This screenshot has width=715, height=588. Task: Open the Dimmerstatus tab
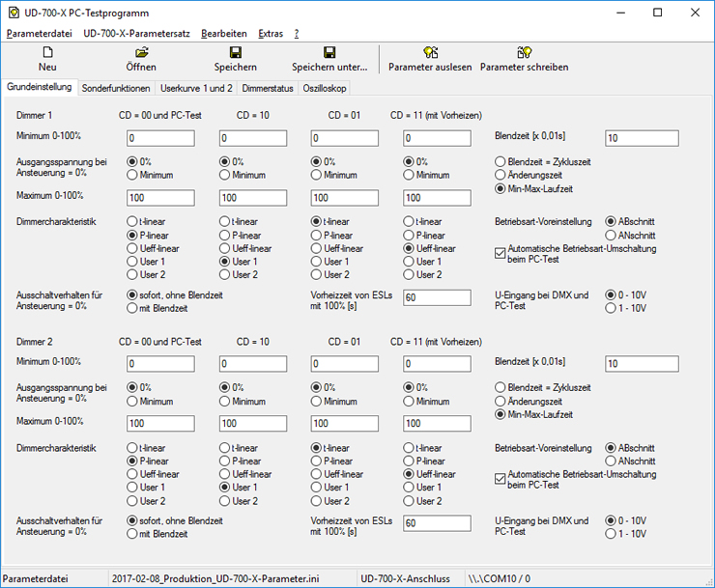coord(268,88)
